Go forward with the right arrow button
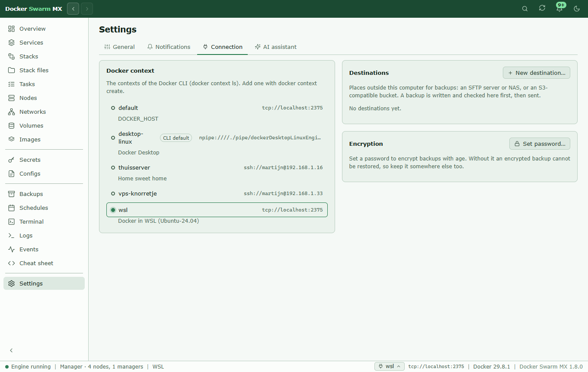Viewport: 588px width, 372px height. point(87,9)
